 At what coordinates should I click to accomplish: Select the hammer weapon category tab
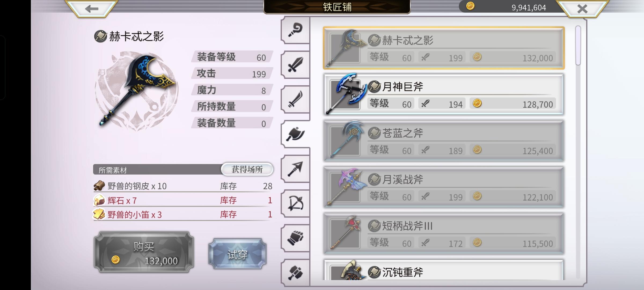pyautogui.click(x=295, y=272)
